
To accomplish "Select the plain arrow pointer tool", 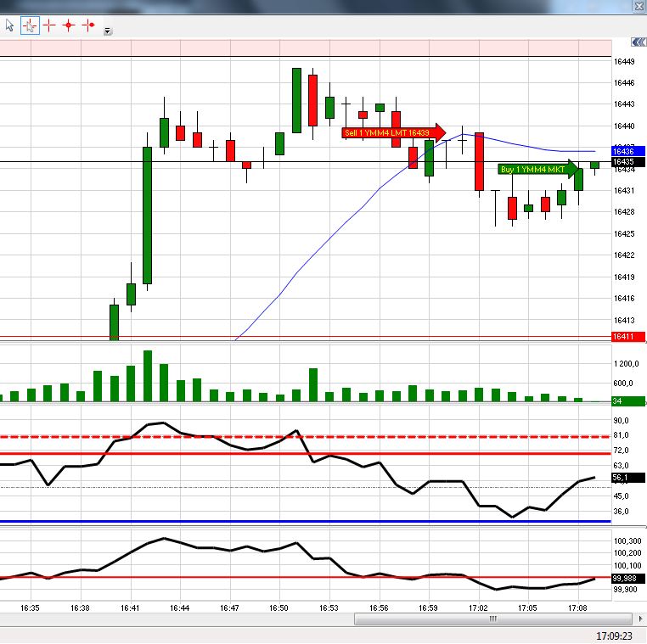I will [10, 25].
